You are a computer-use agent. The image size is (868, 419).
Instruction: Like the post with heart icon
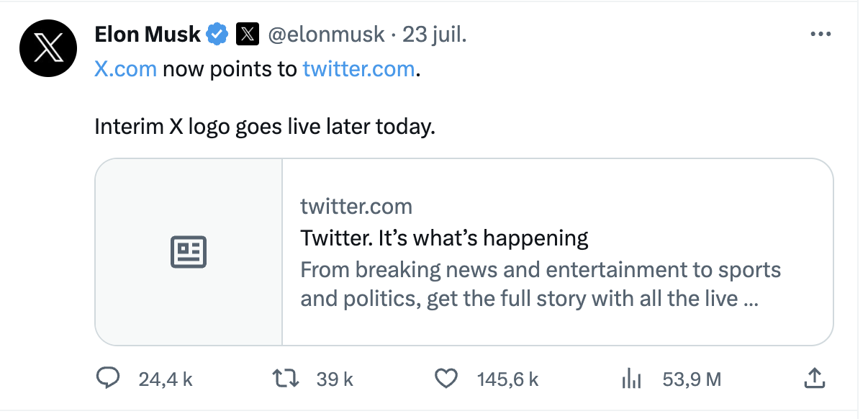448,378
